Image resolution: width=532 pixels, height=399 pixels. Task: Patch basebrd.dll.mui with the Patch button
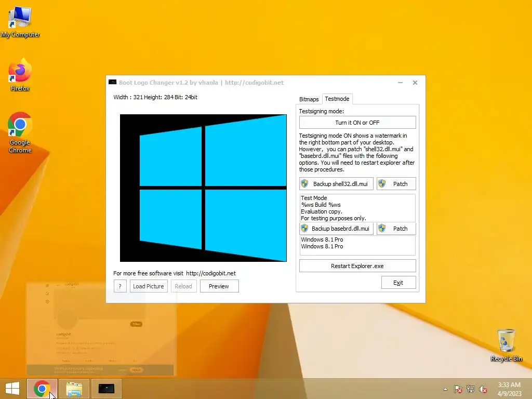(396, 229)
